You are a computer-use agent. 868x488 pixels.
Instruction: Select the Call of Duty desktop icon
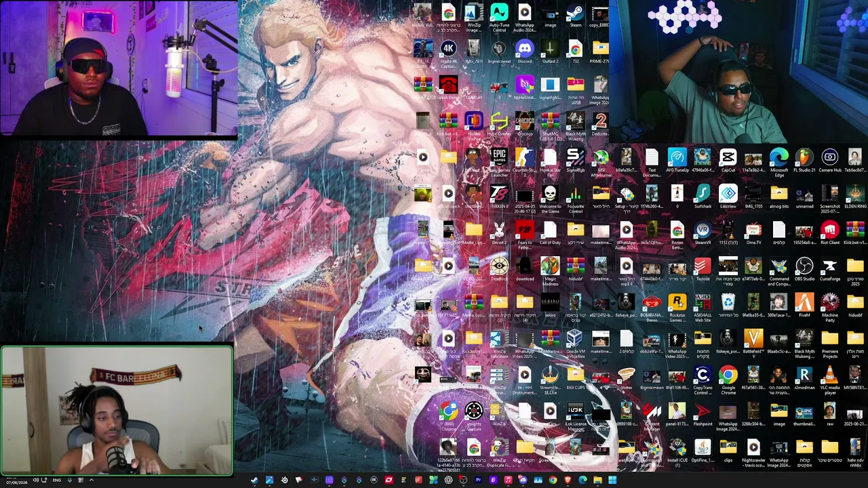(x=550, y=234)
